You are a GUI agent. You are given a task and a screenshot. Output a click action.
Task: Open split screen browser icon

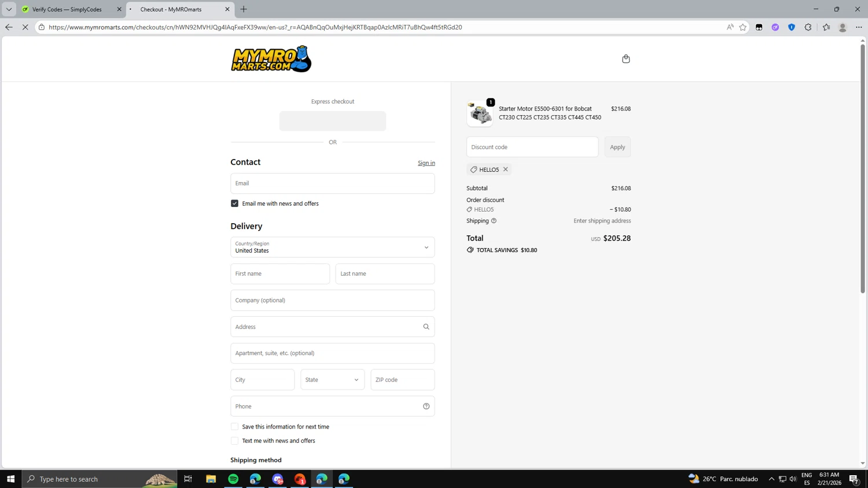(x=759, y=27)
